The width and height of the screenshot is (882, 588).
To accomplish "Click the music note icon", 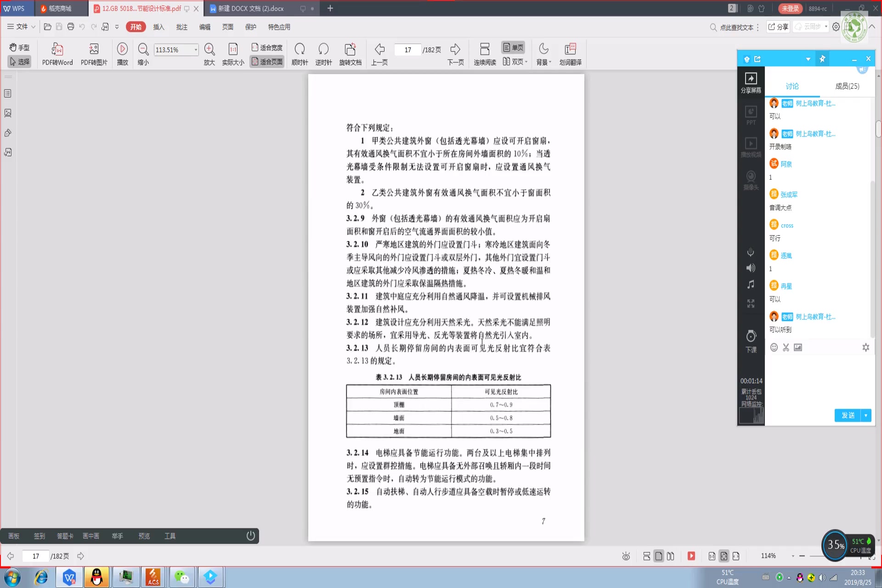I will click(751, 284).
